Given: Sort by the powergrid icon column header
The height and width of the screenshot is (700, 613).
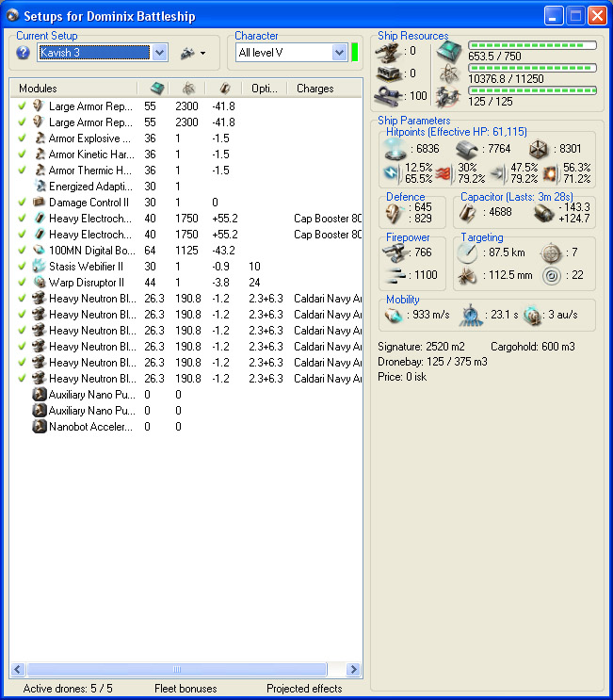Looking at the screenshot, I should pos(188,89).
